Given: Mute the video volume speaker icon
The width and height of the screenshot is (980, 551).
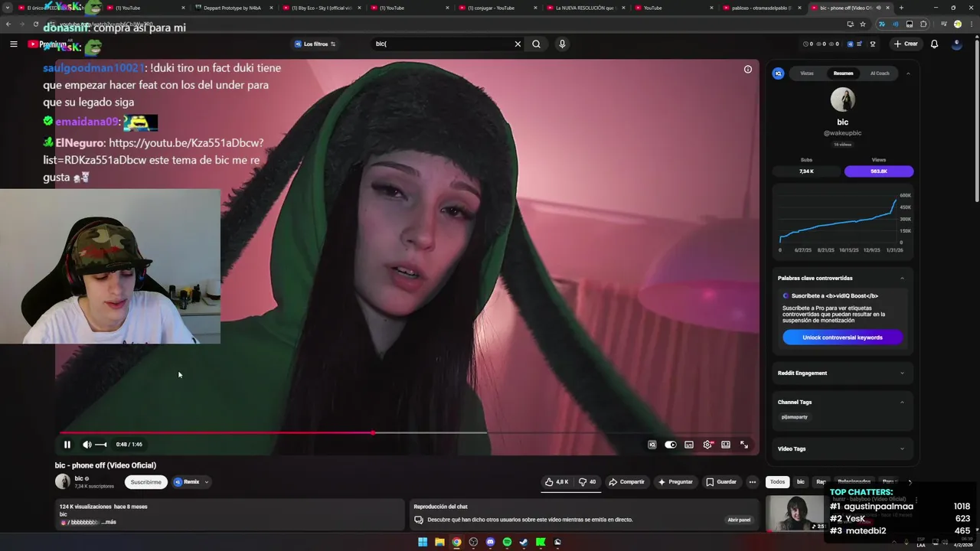Looking at the screenshot, I should point(87,445).
